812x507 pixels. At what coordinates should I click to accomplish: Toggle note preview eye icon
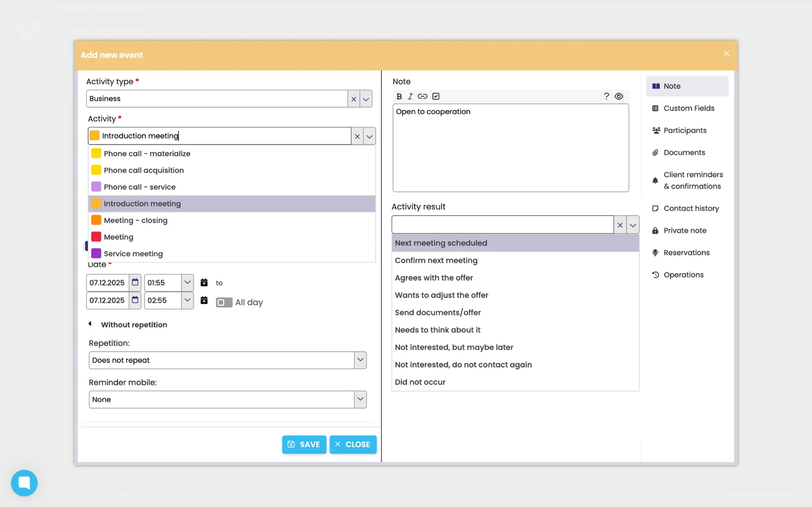[619, 96]
